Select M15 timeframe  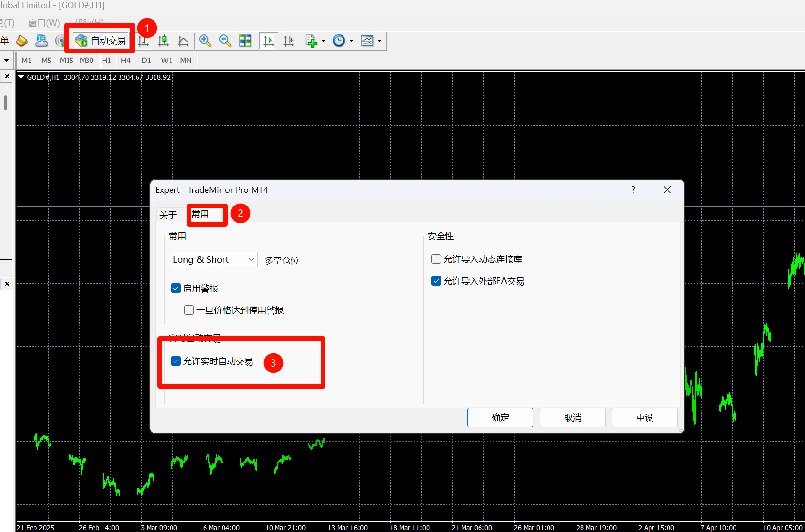(x=66, y=60)
